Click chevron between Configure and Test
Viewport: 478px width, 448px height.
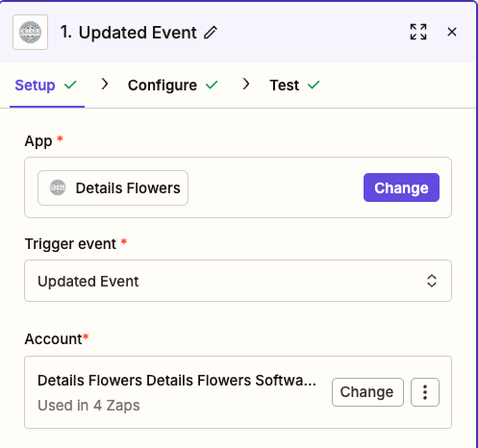coord(246,85)
